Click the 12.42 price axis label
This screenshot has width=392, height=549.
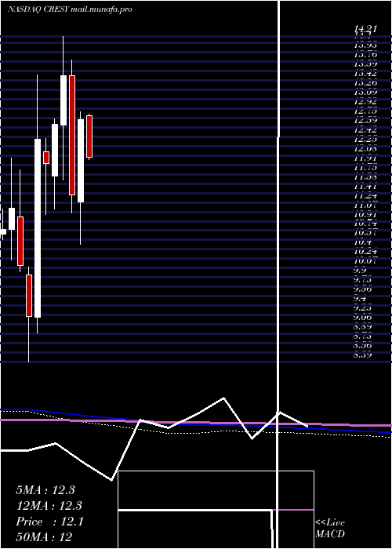[x=365, y=130]
